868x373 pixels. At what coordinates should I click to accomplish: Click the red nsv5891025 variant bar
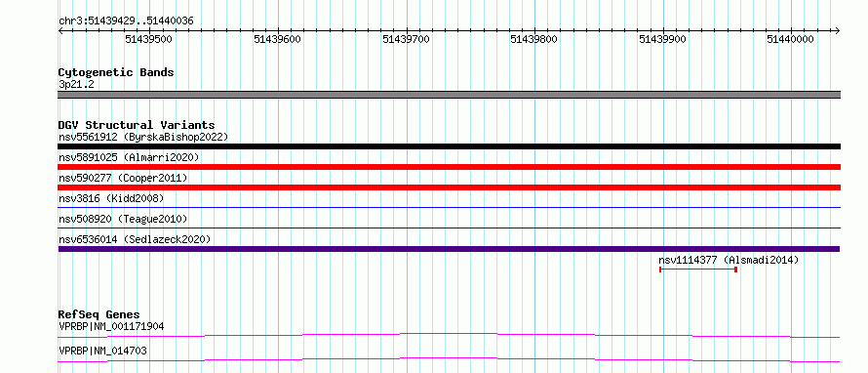click(x=449, y=167)
